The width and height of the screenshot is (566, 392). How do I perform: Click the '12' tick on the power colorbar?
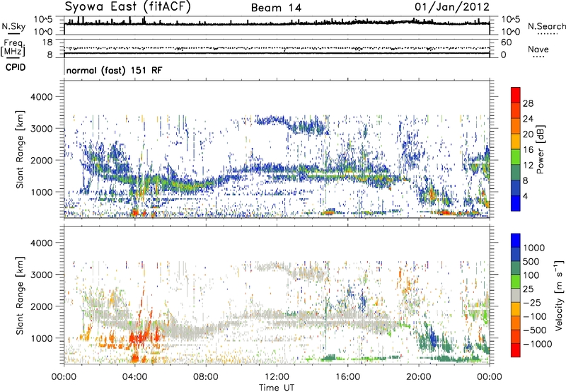click(x=528, y=166)
